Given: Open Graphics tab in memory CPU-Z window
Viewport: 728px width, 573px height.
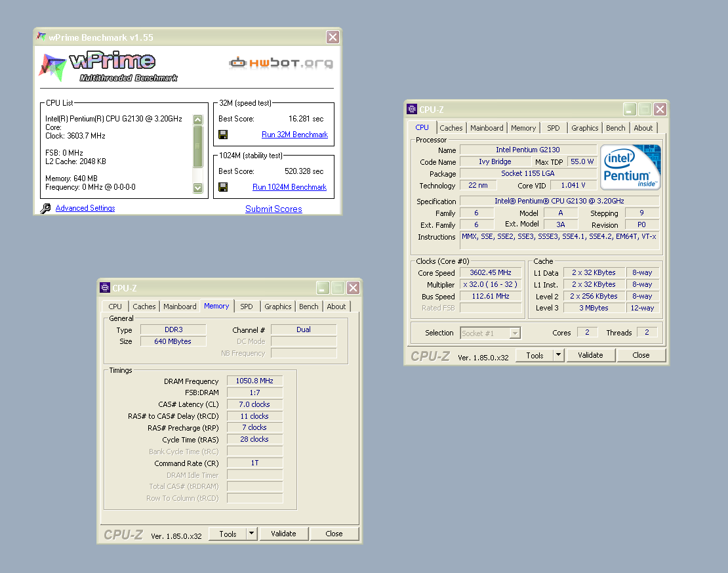Looking at the screenshot, I should click(277, 307).
